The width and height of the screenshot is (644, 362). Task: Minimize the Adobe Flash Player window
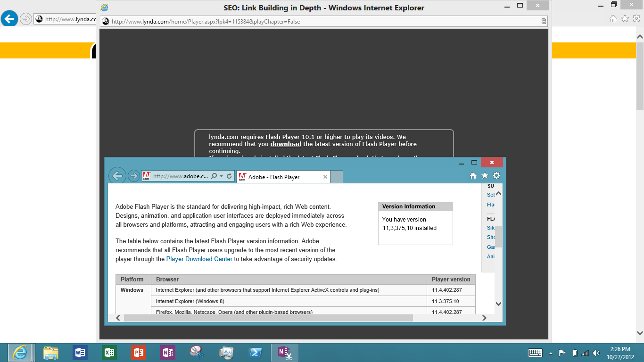[462, 163]
